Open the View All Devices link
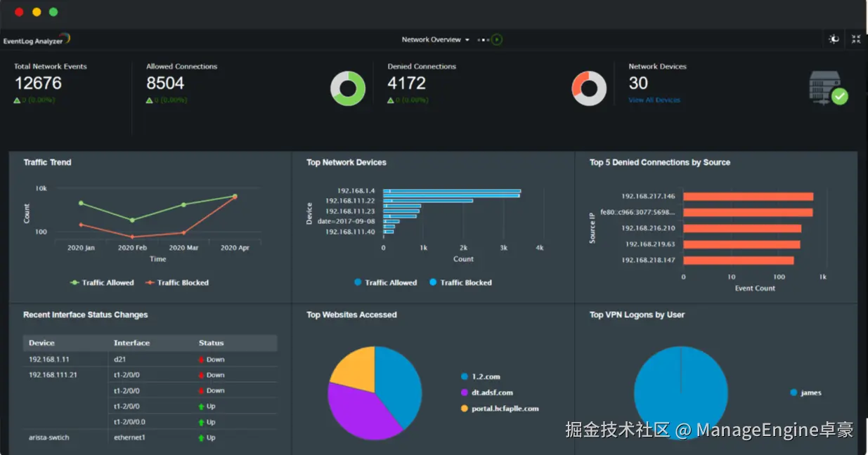This screenshot has height=455, width=868. coord(654,100)
